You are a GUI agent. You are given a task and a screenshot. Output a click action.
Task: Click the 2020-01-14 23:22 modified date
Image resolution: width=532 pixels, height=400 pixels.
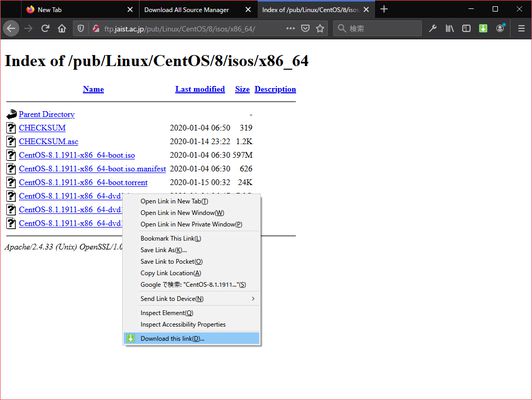click(200, 141)
